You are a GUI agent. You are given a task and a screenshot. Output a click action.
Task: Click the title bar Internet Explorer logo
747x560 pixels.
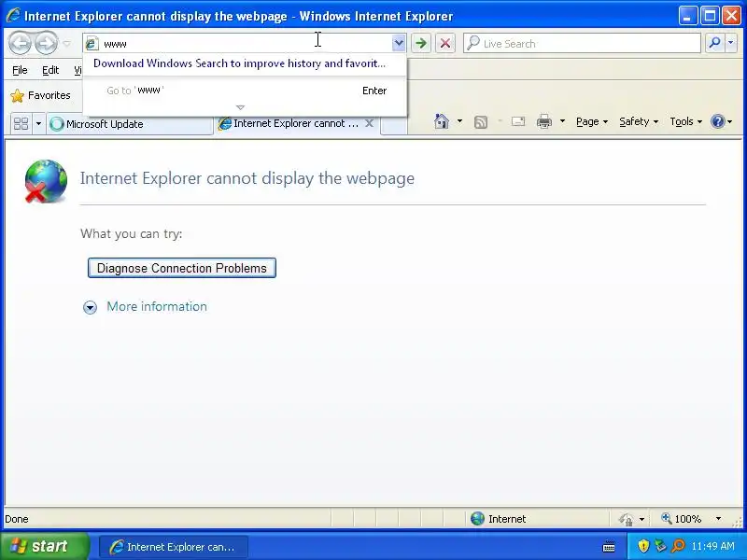(x=13, y=16)
